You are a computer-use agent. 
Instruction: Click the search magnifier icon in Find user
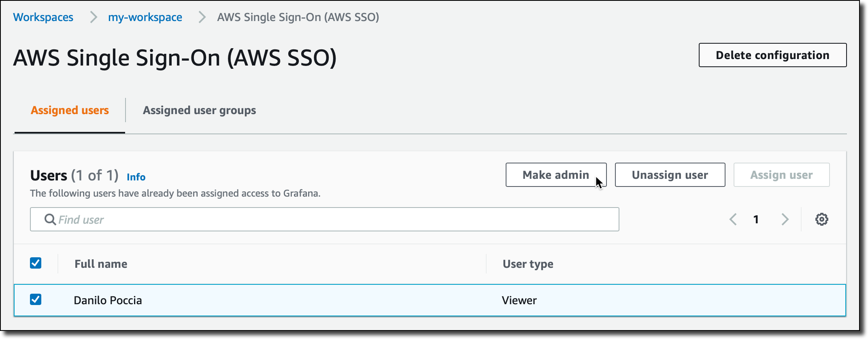tap(50, 219)
